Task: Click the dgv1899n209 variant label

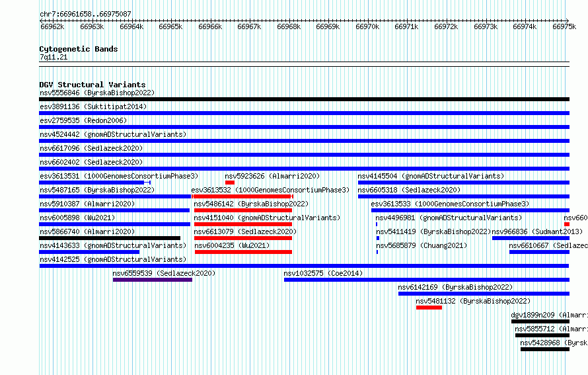Action: pos(550,315)
